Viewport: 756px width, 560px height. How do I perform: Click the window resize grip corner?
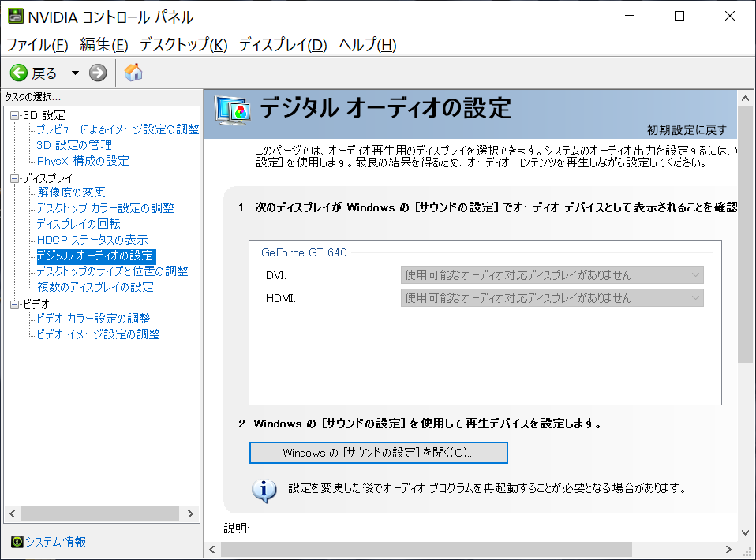pos(747,551)
